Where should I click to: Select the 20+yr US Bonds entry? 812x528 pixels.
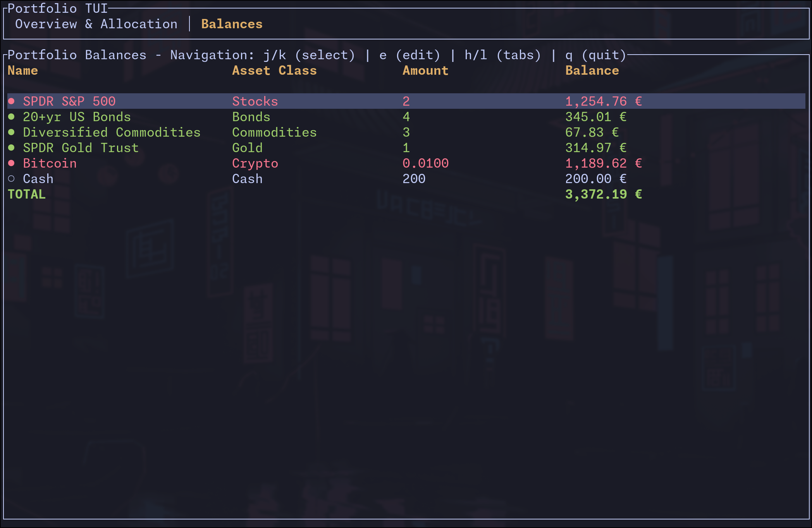pos(77,117)
